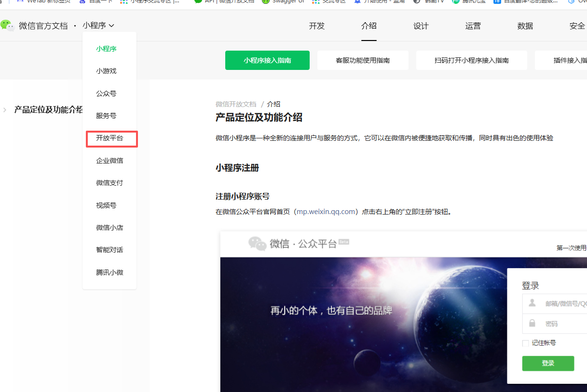Click the user icon beside 邮箱 field
The width and height of the screenshot is (587, 392).
click(532, 303)
